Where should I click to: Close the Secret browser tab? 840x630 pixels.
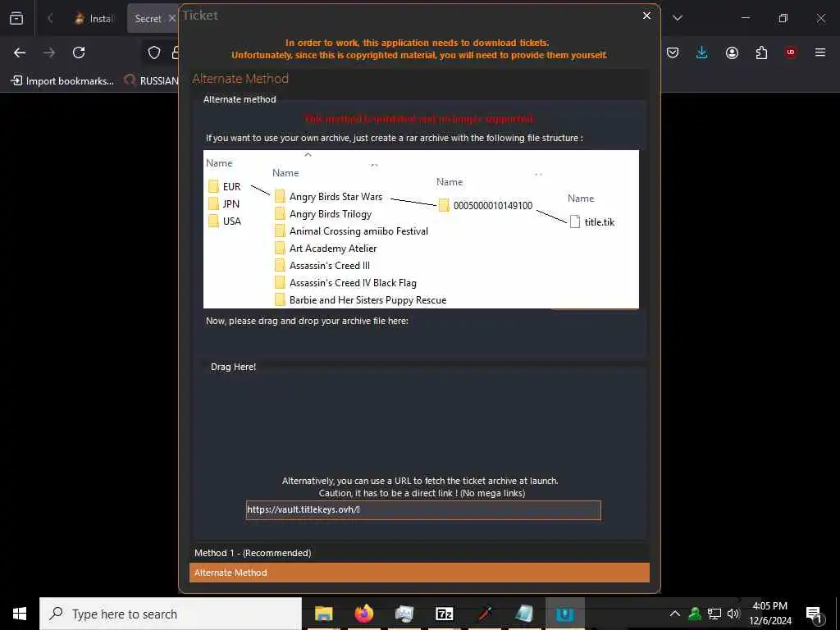click(x=171, y=18)
